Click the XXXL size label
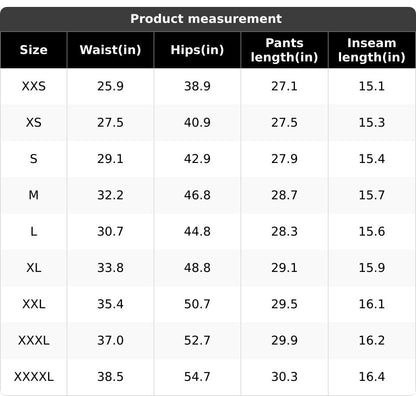 34,340
